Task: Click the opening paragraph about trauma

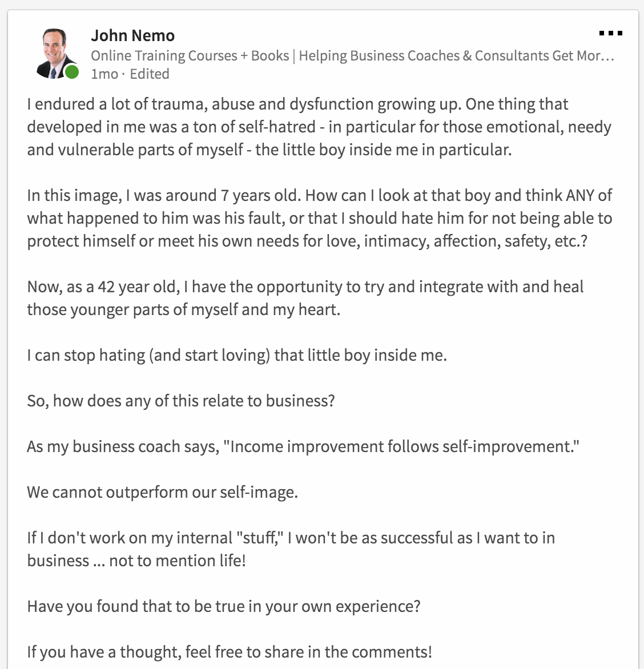Action: [x=297, y=127]
